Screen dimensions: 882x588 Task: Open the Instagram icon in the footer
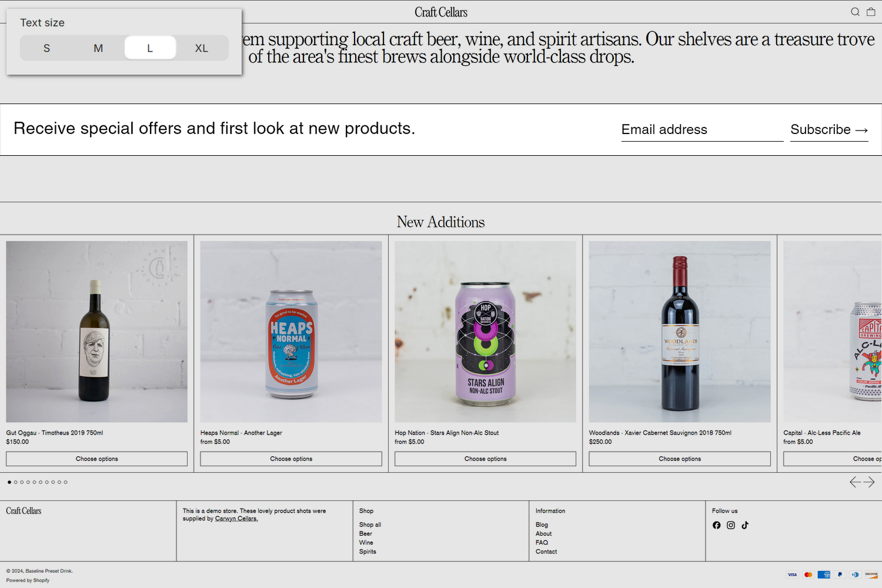point(731,525)
